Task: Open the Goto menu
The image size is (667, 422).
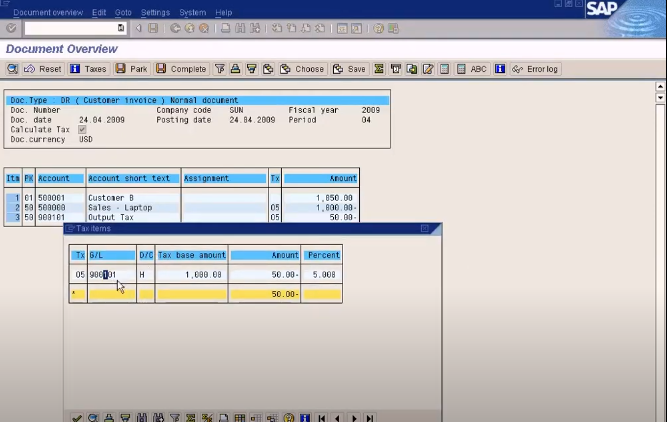Action: click(123, 12)
